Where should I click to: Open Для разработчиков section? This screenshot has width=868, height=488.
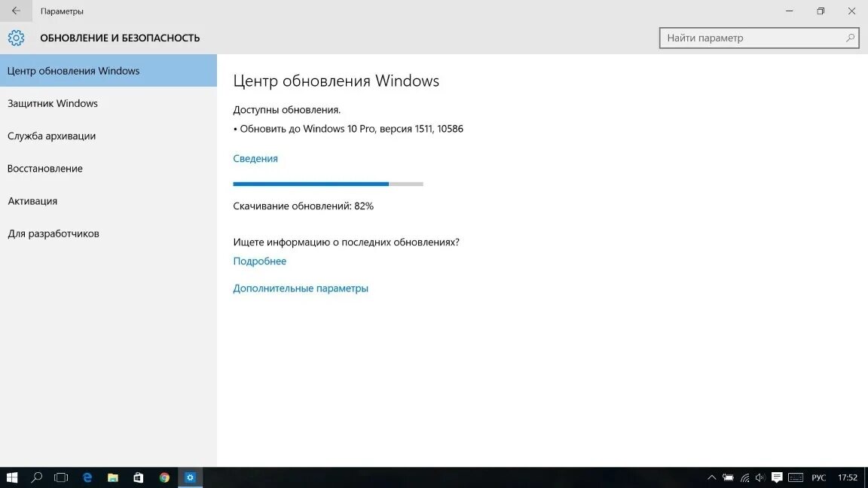(108, 233)
